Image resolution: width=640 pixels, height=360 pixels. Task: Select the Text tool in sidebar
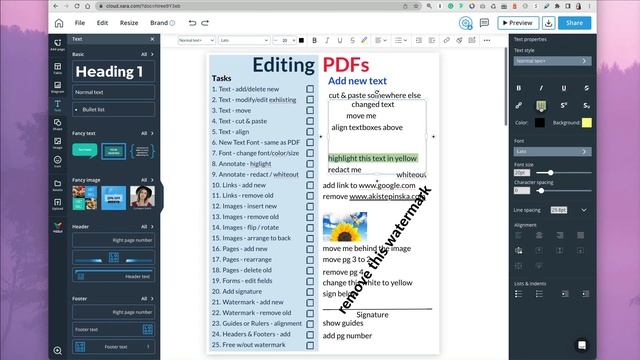click(58, 106)
